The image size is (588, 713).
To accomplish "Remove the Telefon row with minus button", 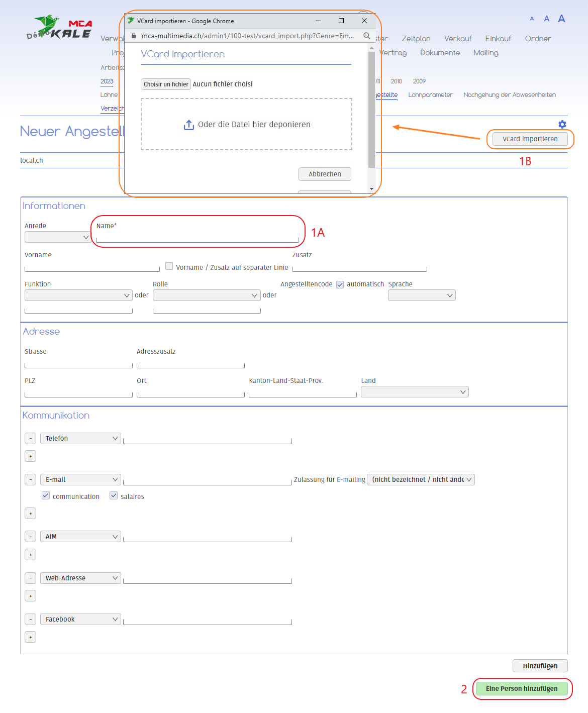I will click(x=30, y=438).
